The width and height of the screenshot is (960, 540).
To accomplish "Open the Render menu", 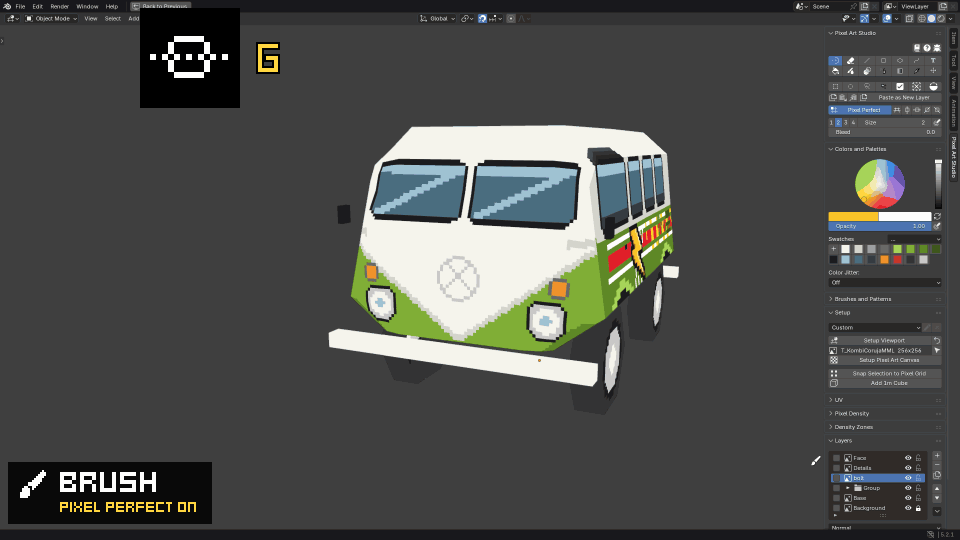I will click(x=59, y=6).
